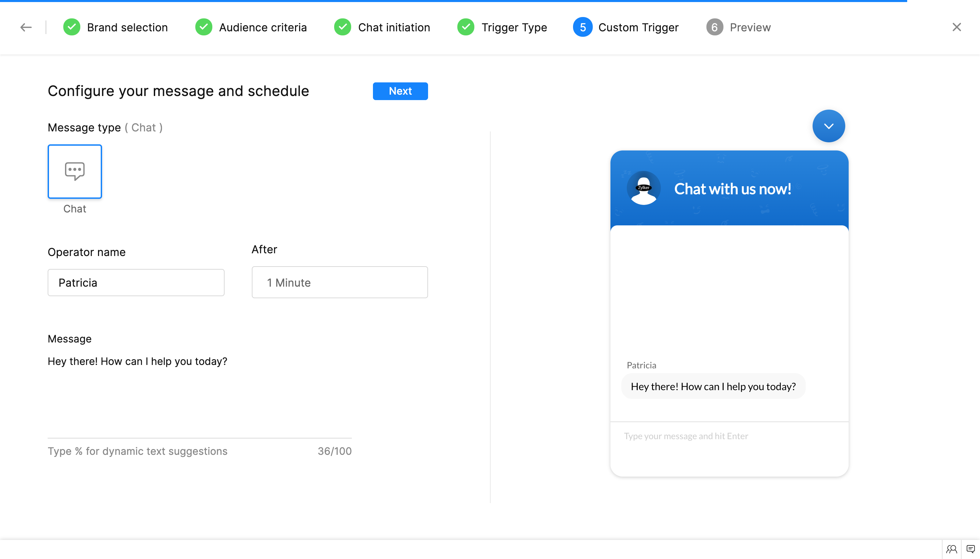Click the back arrow icon
The image size is (980, 559).
coord(26,27)
